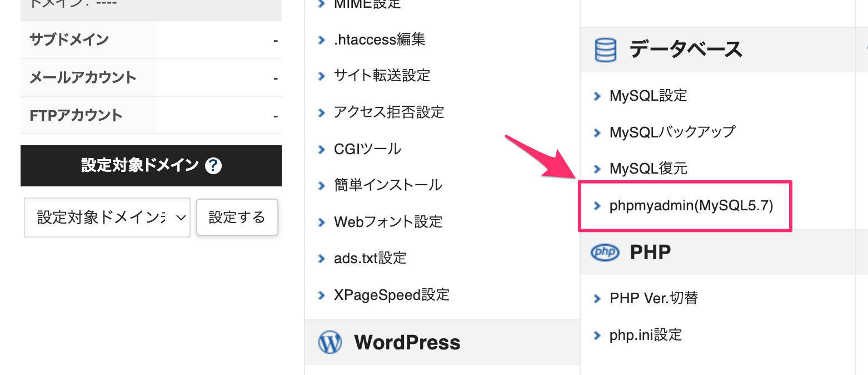This screenshot has height=375, width=868.
Task: Open the MIME設定 link
Action: (x=367, y=4)
